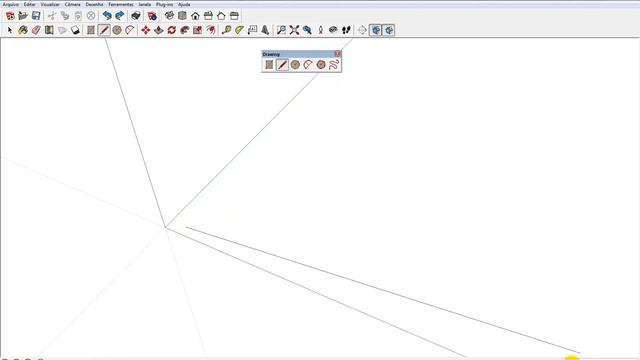Open the Janela menu
This screenshot has height=360, width=640.
click(144, 4)
